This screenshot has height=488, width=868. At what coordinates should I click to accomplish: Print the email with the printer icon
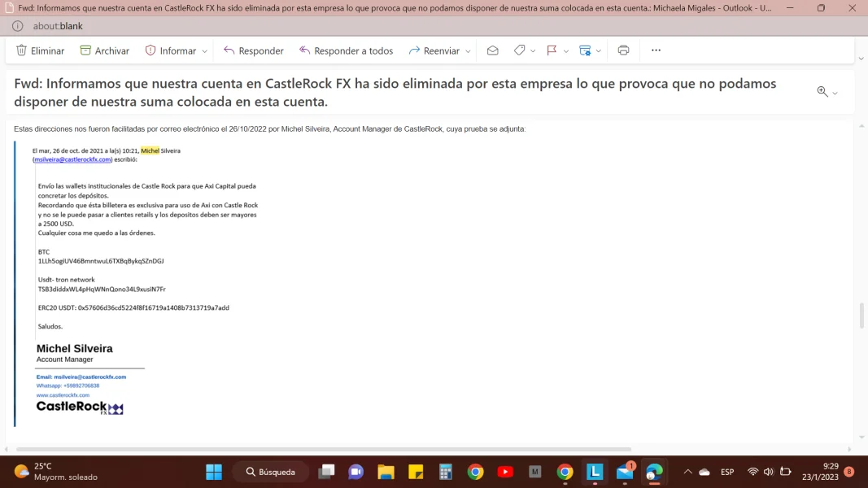pos(623,50)
